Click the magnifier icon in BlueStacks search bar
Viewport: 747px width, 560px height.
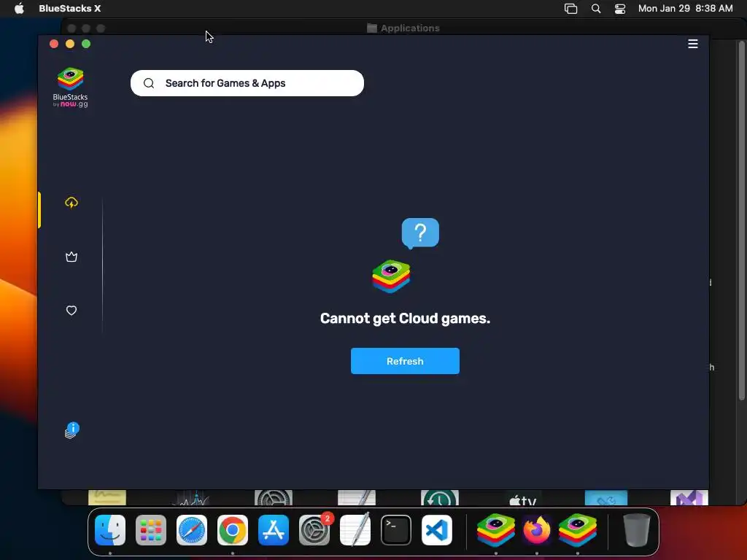pos(149,83)
